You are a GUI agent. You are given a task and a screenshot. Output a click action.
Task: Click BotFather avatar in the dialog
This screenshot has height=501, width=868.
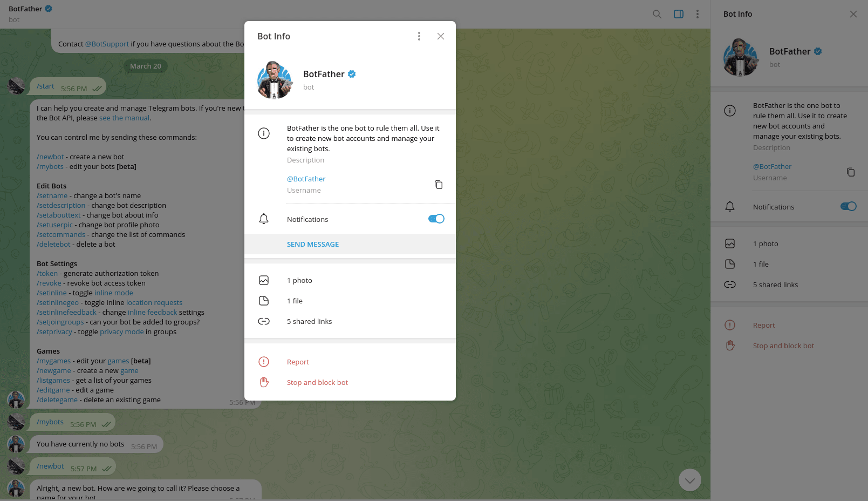pyautogui.click(x=275, y=80)
